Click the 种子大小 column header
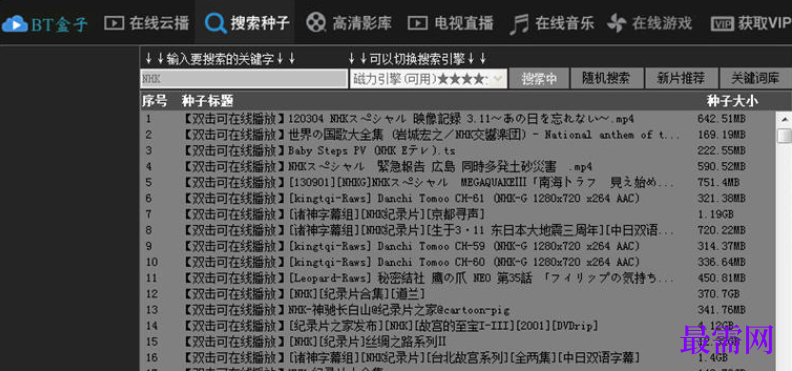The width and height of the screenshot is (792, 371). [732, 101]
